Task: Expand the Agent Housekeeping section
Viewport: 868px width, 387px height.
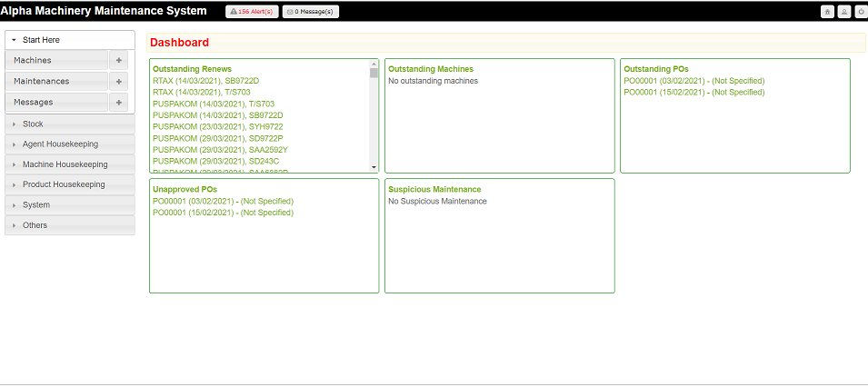Action: click(x=70, y=144)
